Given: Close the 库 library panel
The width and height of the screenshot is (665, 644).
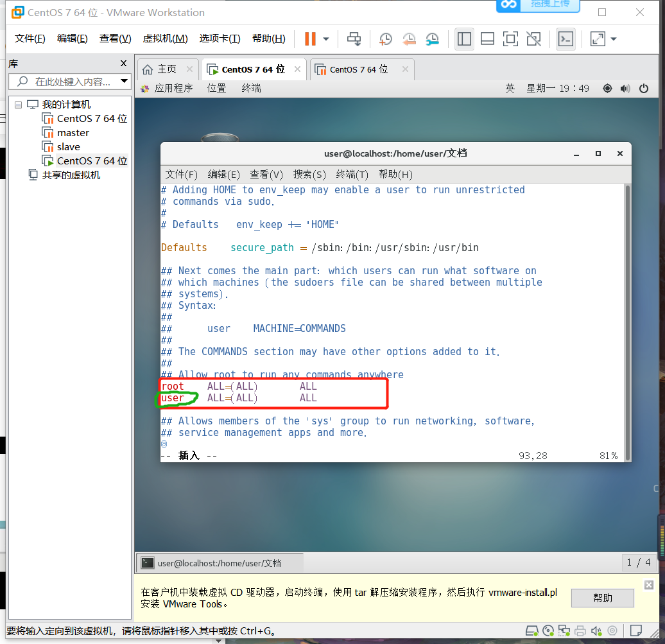Looking at the screenshot, I should (123, 63).
